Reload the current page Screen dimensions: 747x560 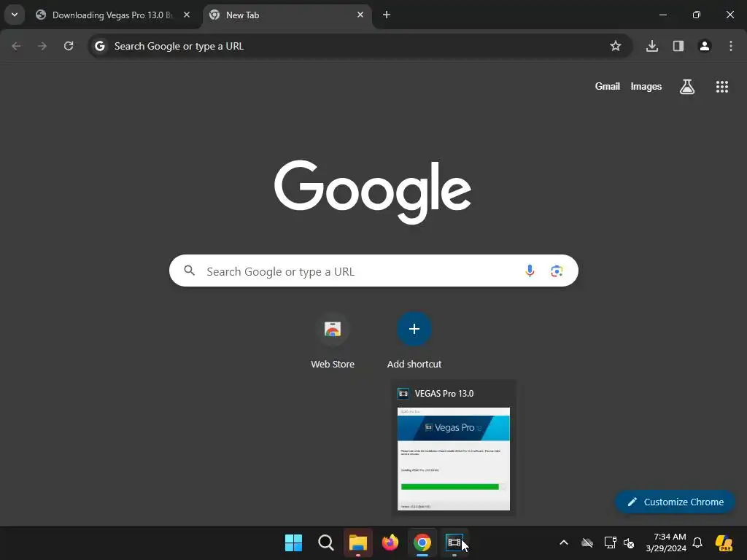(69, 46)
